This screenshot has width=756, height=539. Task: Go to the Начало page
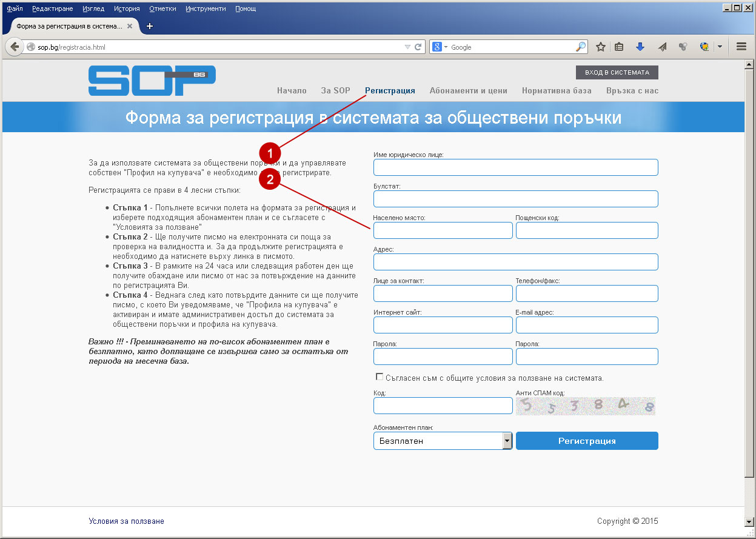coord(292,90)
